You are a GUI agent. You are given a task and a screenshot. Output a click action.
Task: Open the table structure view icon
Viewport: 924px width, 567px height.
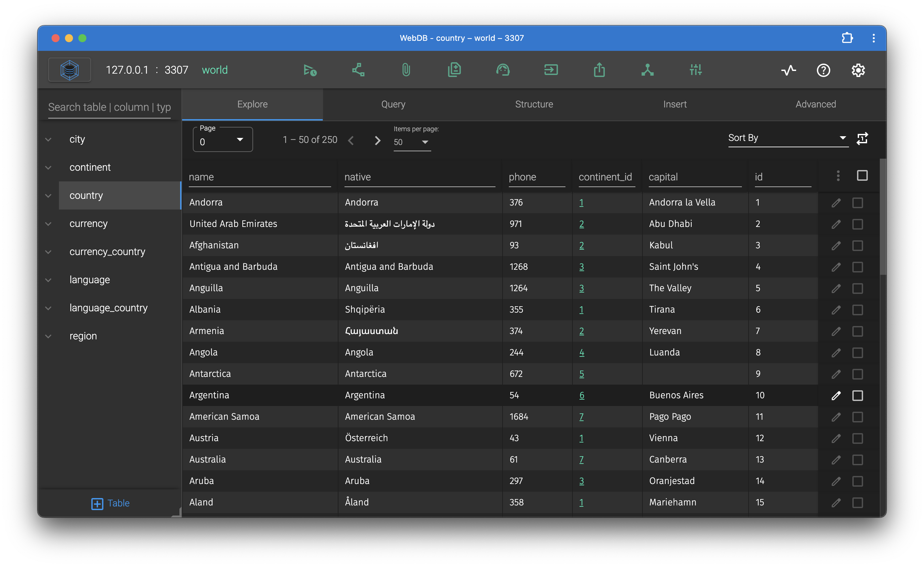click(x=533, y=104)
